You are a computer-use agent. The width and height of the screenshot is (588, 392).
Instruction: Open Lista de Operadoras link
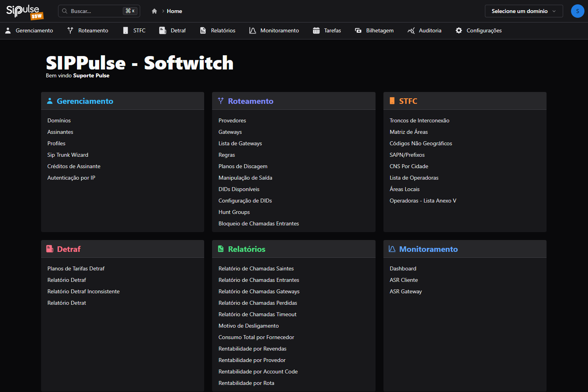[414, 178]
